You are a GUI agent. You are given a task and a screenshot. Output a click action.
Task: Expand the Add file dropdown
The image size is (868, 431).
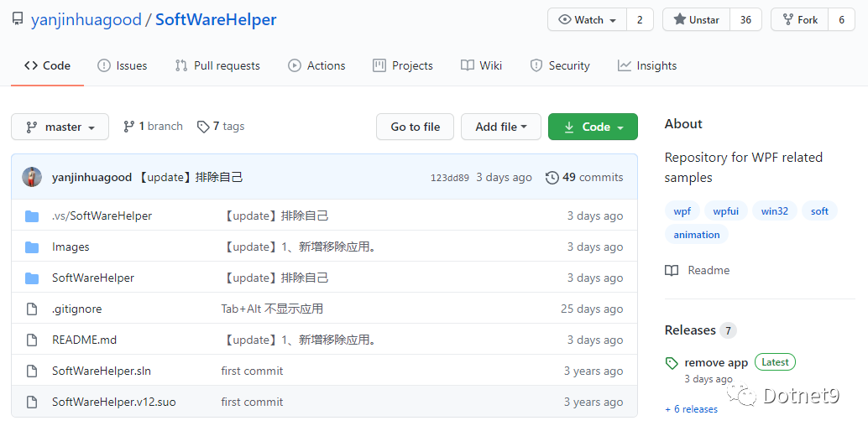coord(501,127)
